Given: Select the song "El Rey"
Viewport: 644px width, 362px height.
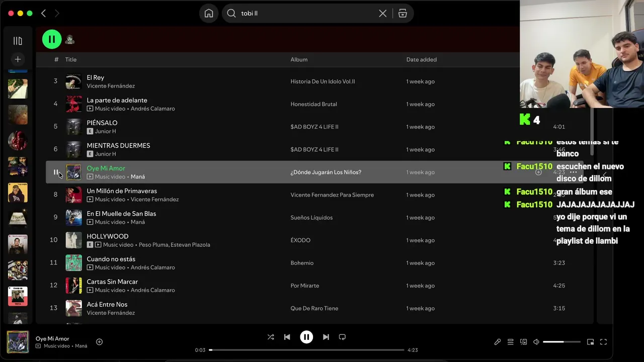Looking at the screenshot, I should tap(96, 77).
